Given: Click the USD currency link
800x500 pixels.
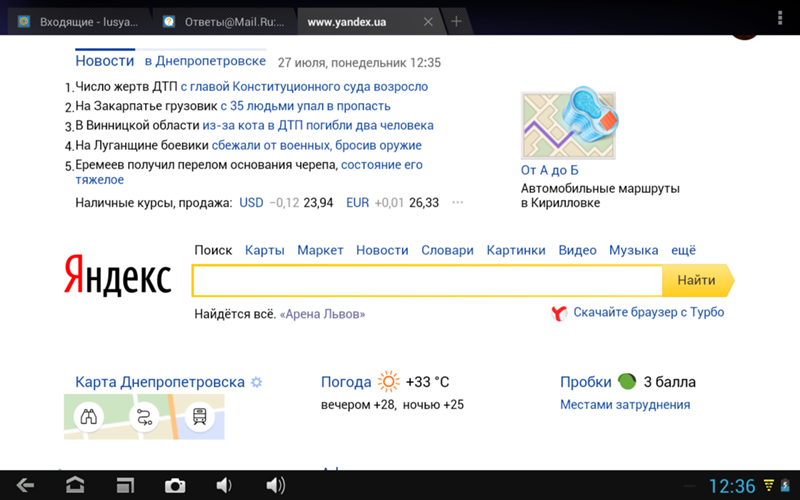Looking at the screenshot, I should click(252, 203).
